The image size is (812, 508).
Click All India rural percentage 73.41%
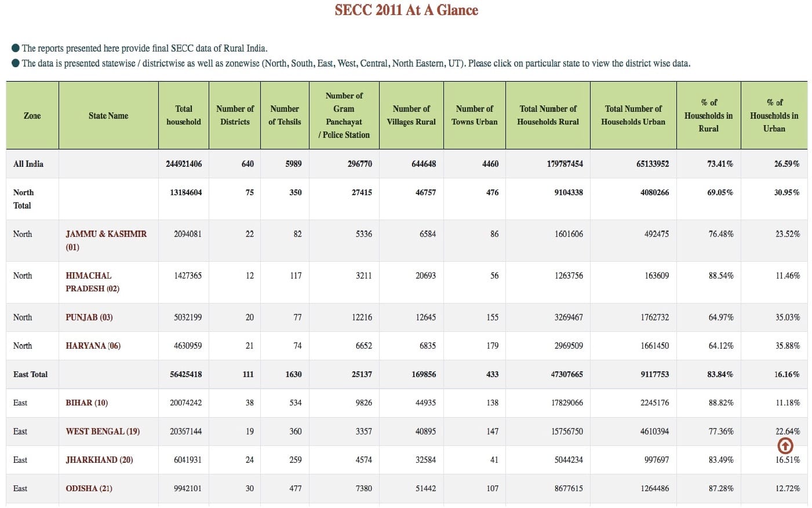(720, 164)
